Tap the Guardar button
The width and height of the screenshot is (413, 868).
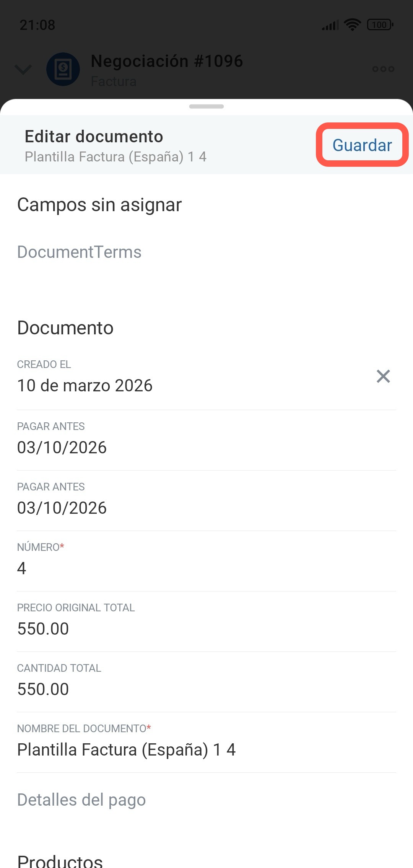coord(362,145)
